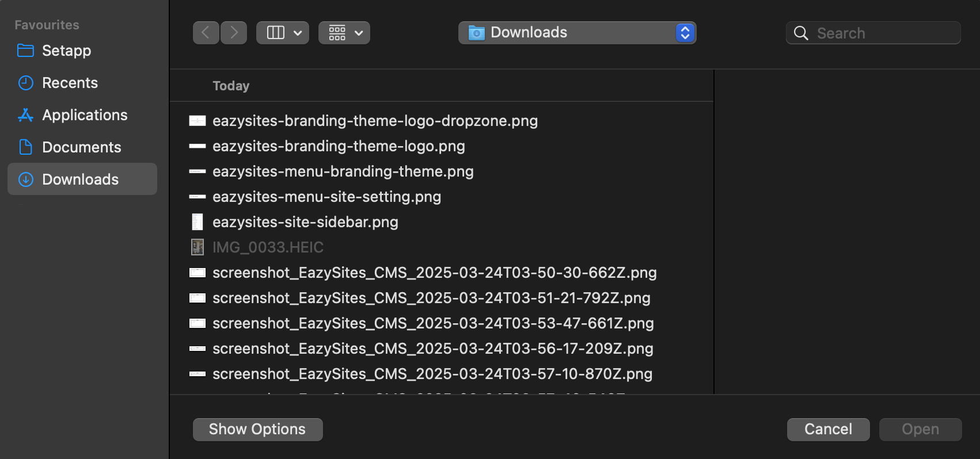Select screenshot file ending in 03-50-30-662Z.png
This screenshot has height=459, width=980.
click(x=434, y=273)
